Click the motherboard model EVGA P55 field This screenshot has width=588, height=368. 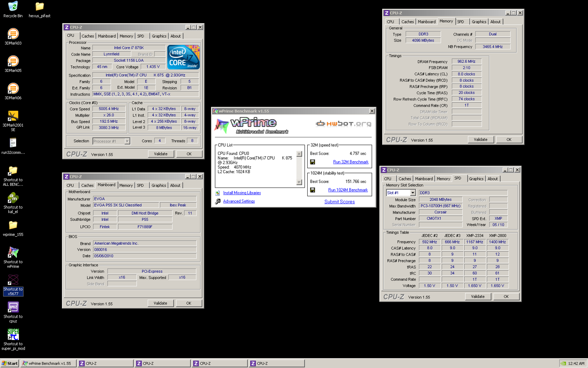[x=126, y=205]
